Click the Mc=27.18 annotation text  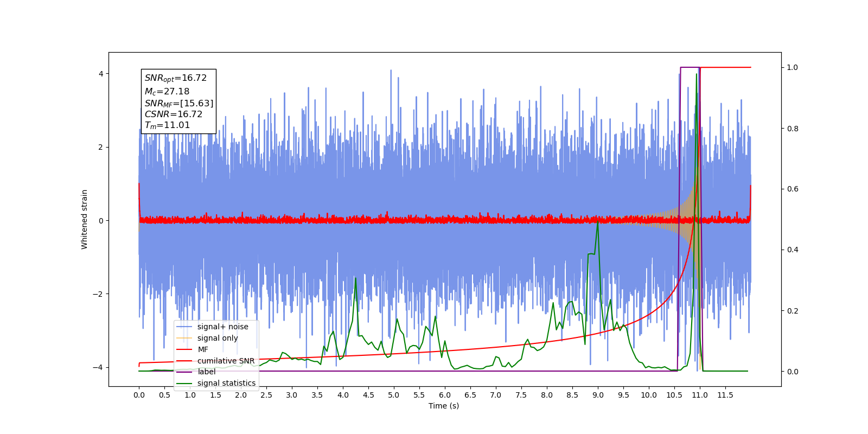tap(167, 92)
